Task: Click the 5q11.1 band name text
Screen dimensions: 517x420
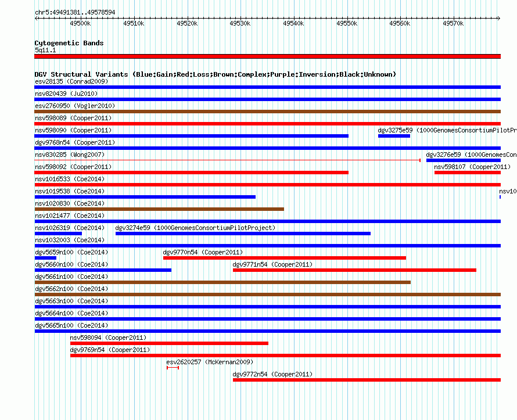Action: pos(45,50)
